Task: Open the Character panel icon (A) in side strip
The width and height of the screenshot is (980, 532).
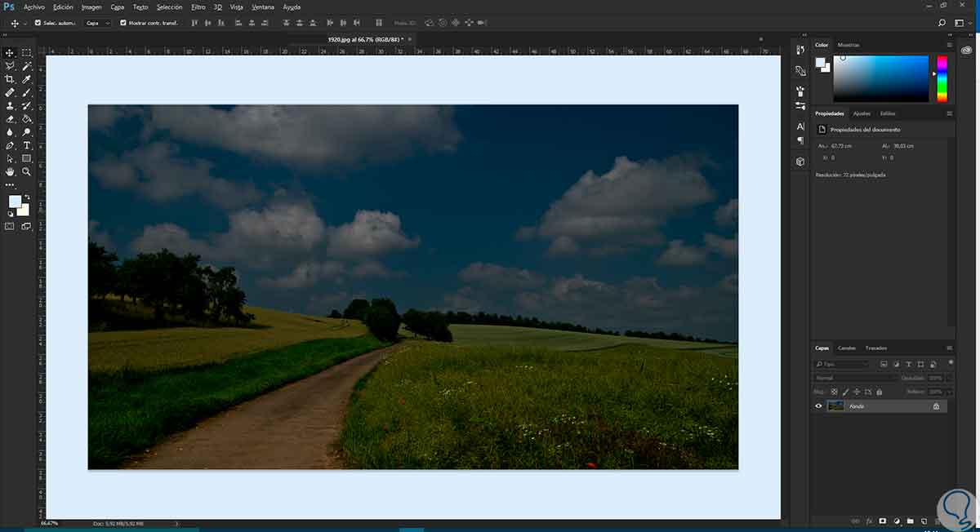Action: pyautogui.click(x=800, y=126)
